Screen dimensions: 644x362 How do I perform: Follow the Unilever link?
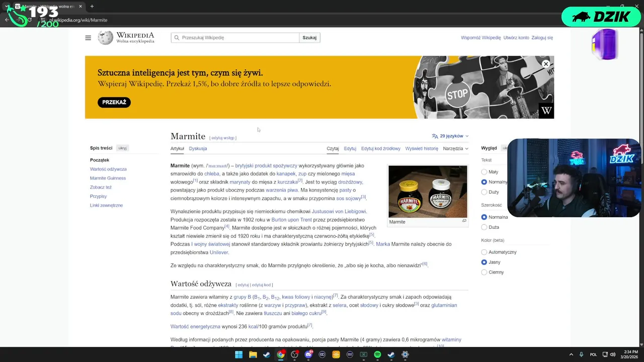tap(219, 252)
